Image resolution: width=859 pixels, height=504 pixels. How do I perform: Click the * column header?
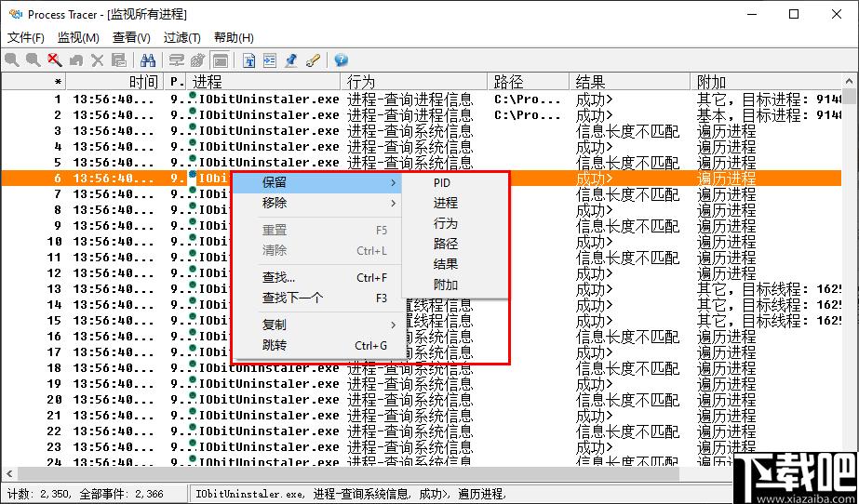[34, 82]
